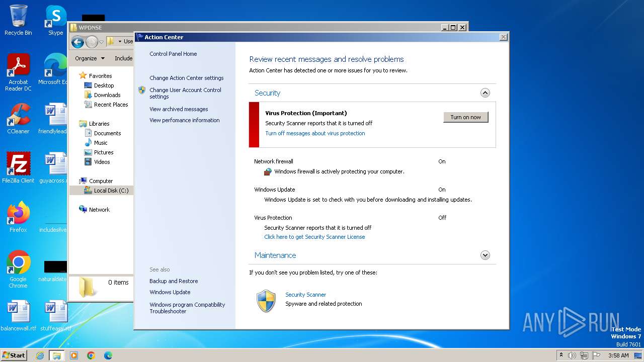
Task: Click View archived messages
Action: (x=179, y=109)
